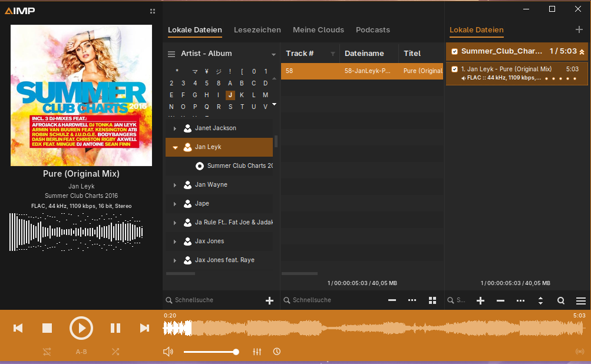Switch table to grid view
This screenshot has width=591, height=364.
point(432,300)
